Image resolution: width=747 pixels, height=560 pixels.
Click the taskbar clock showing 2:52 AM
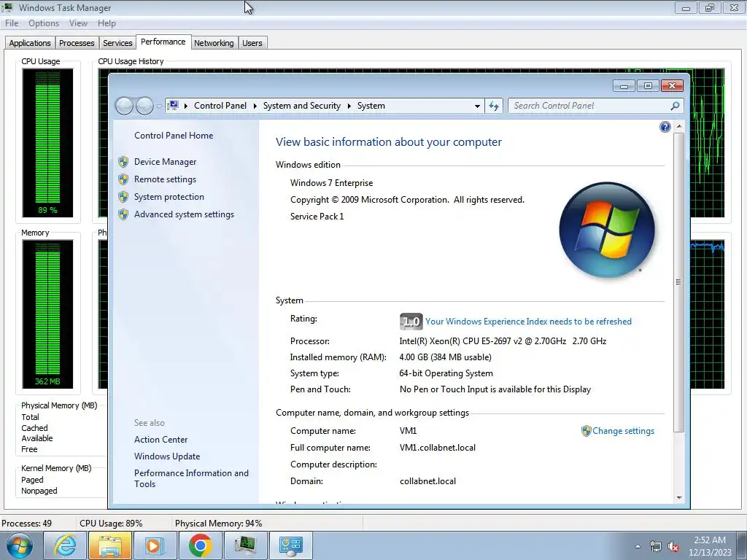pos(710,546)
